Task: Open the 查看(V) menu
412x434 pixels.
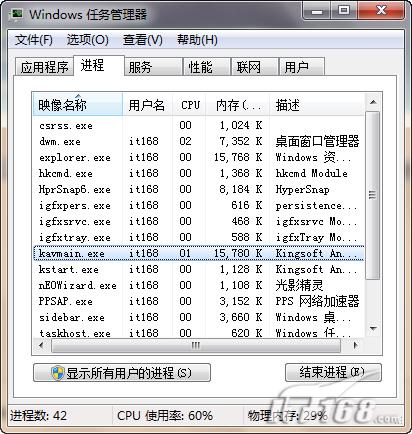Action: [x=143, y=40]
